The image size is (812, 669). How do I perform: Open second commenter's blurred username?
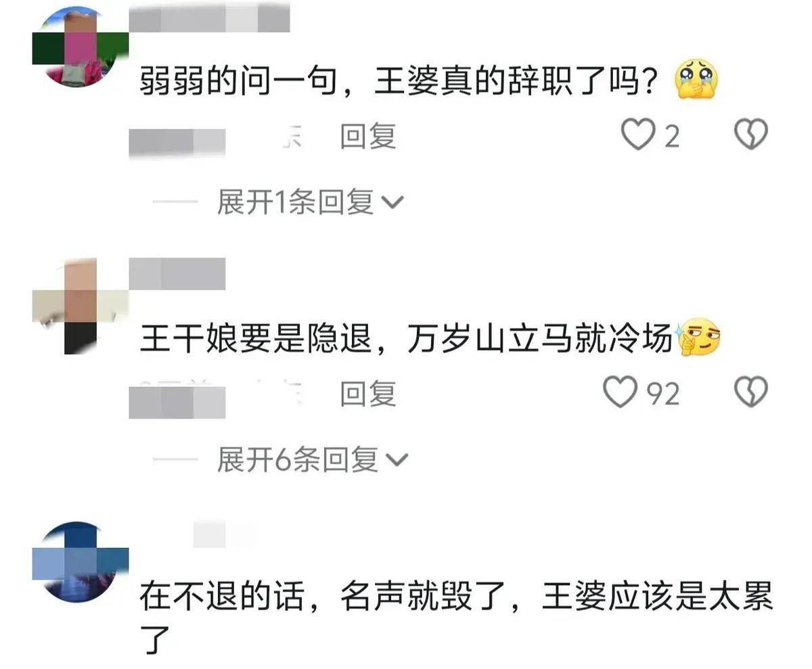click(x=177, y=274)
